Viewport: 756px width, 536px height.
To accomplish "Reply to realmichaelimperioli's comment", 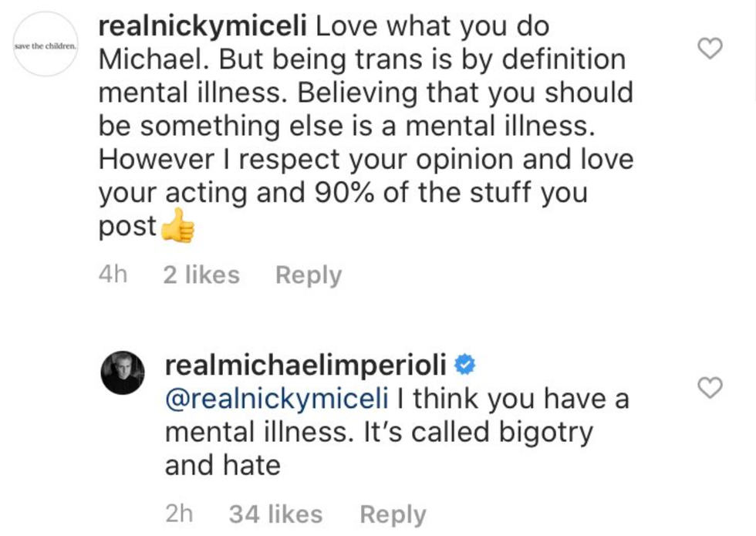I will pos(393,514).
